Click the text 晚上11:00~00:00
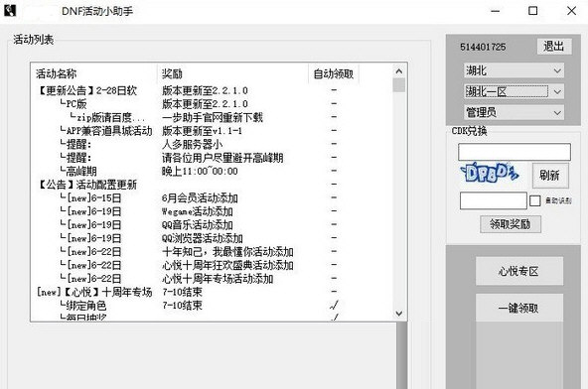Image resolution: width=588 pixels, height=389 pixels. point(200,172)
